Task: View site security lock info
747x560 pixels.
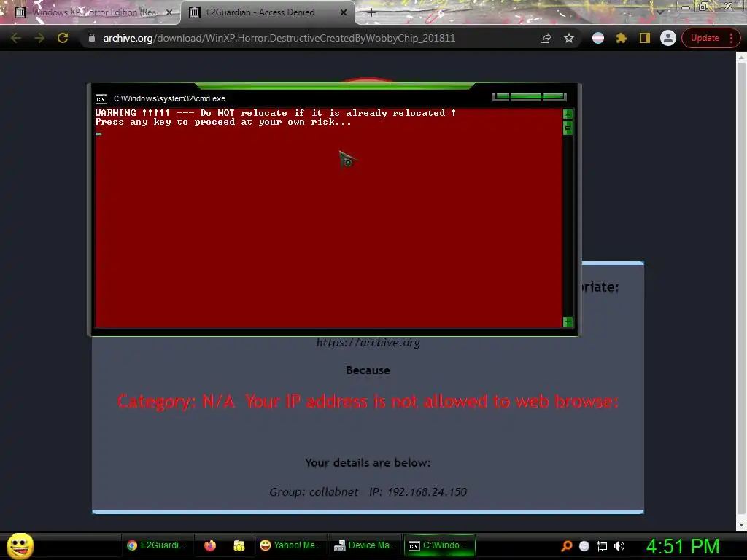Action: click(92, 38)
